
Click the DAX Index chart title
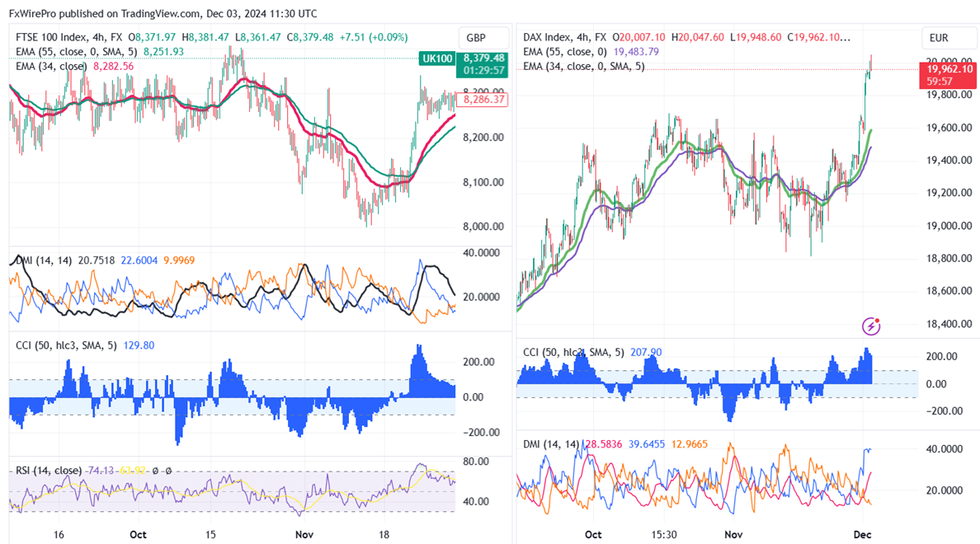click(x=564, y=37)
